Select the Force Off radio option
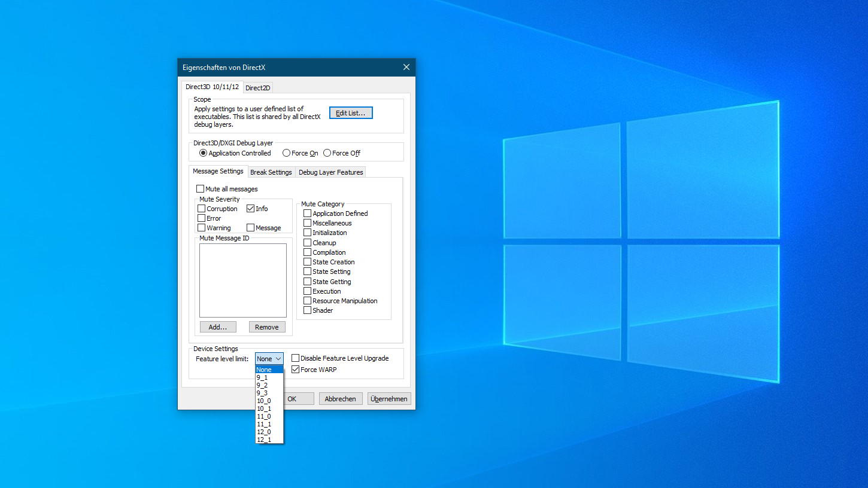Viewport: 868px width, 488px height. pyautogui.click(x=327, y=153)
